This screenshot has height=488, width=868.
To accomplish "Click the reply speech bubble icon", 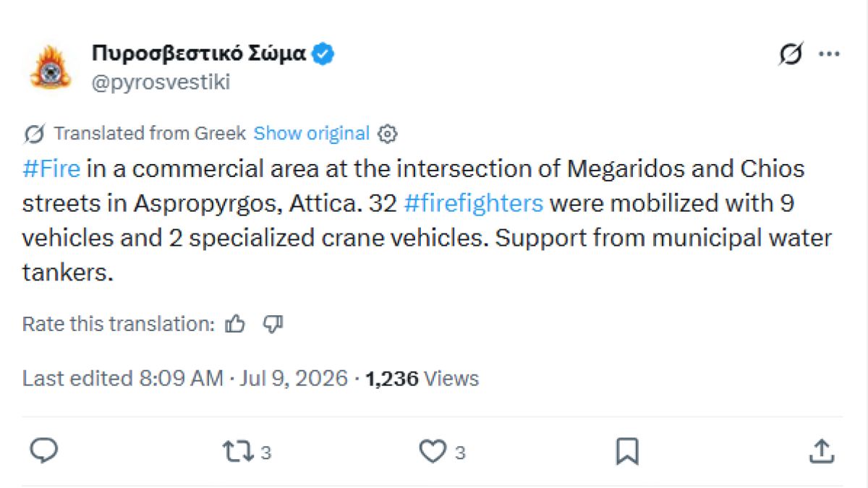I will point(44,452).
